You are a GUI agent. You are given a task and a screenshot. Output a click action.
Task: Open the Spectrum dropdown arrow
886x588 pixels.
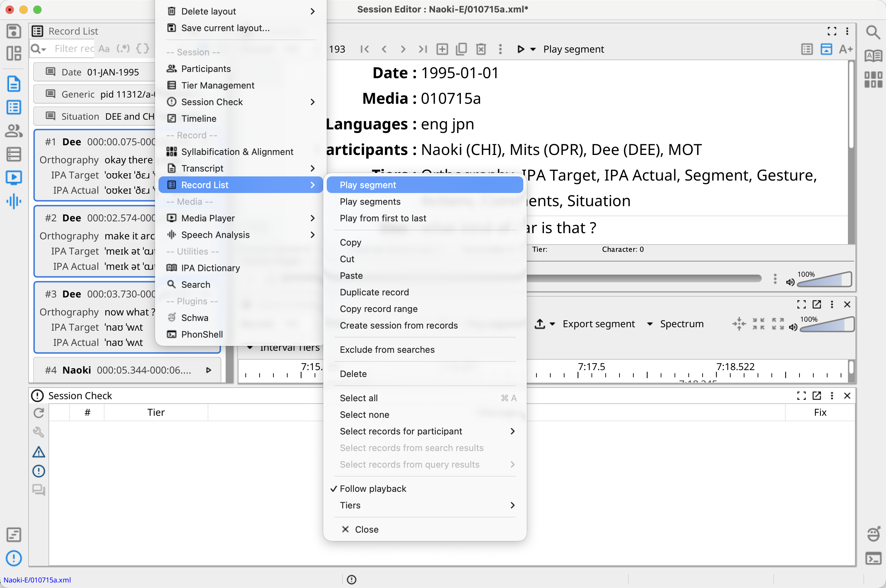pos(650,324)
